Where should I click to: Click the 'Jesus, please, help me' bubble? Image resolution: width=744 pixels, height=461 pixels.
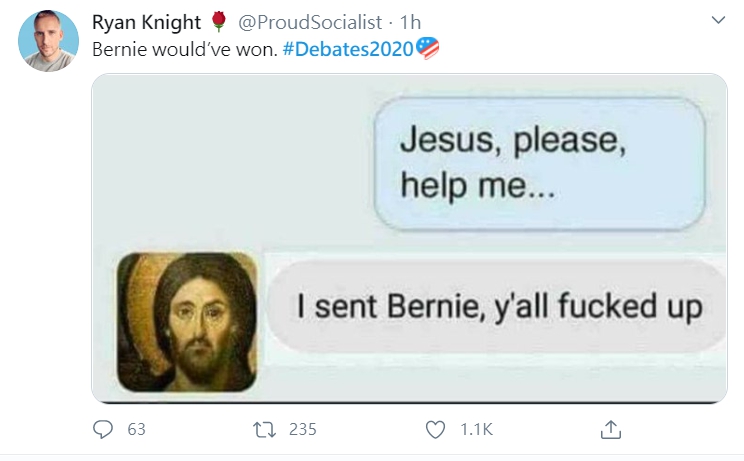click(539, 164)
